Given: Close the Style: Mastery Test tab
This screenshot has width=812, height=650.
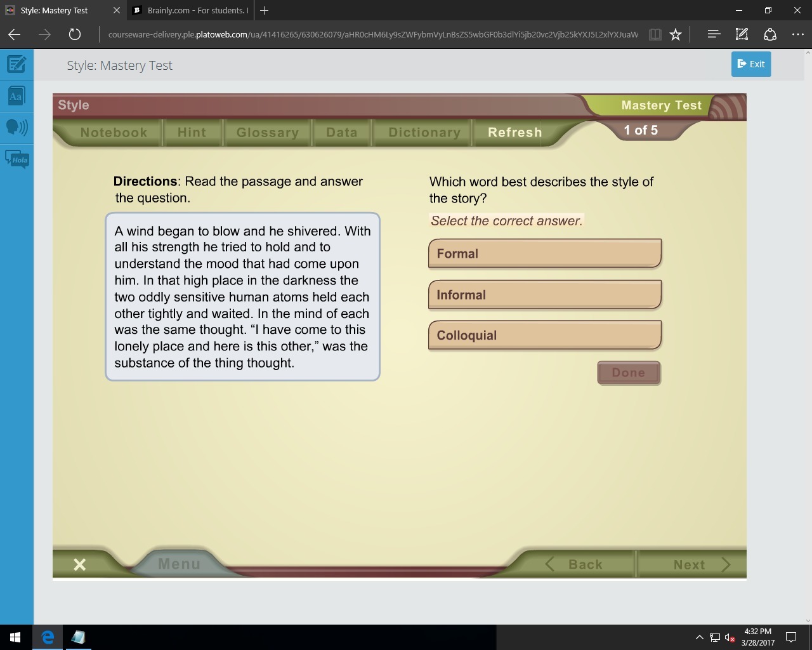Looking at the screenshot, I should (x=116, y=10).
